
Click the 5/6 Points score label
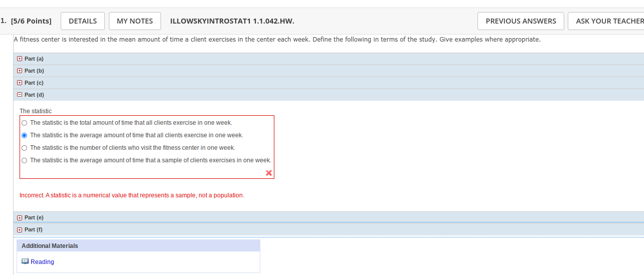coord(31,21)
